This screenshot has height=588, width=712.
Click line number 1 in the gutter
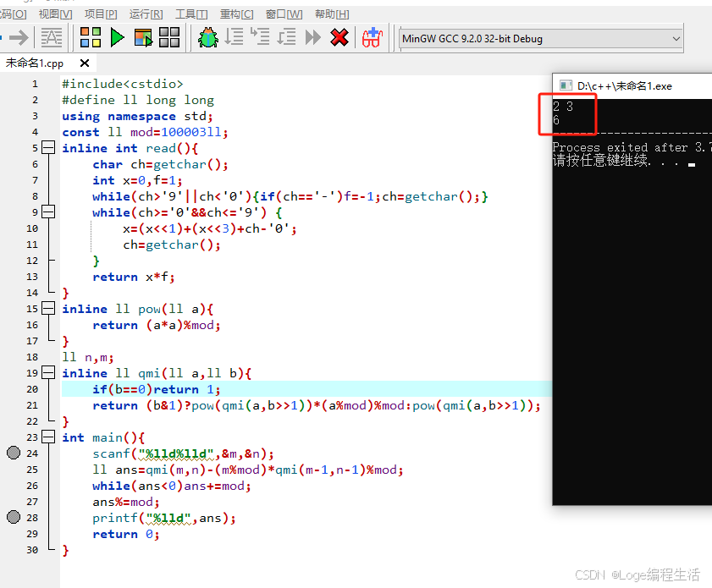point(35,84)
